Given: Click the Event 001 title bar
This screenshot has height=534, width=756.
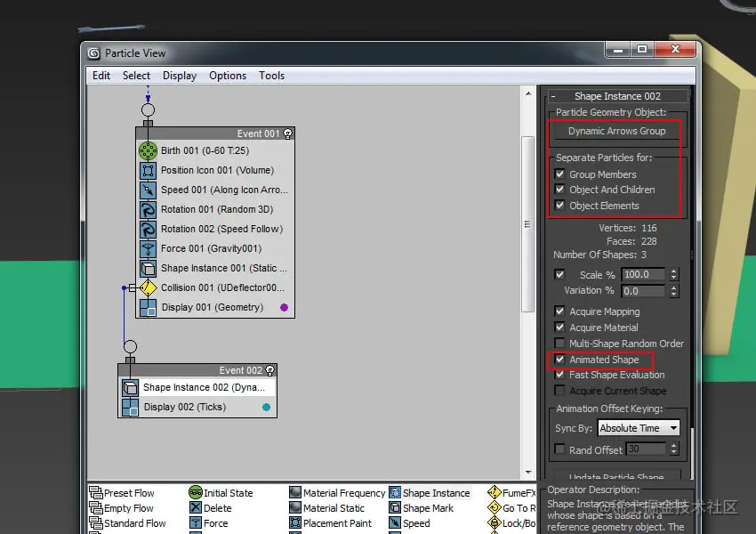Looking at the screenshot, I should (215, 133).
